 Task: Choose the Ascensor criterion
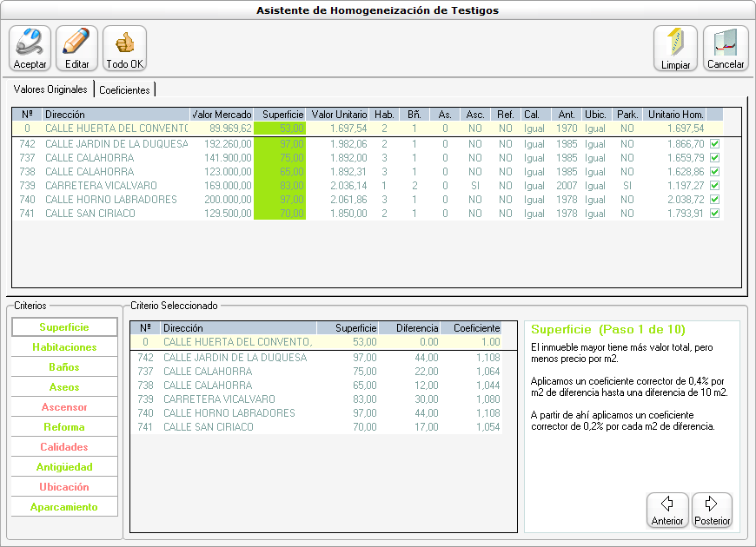64,407
